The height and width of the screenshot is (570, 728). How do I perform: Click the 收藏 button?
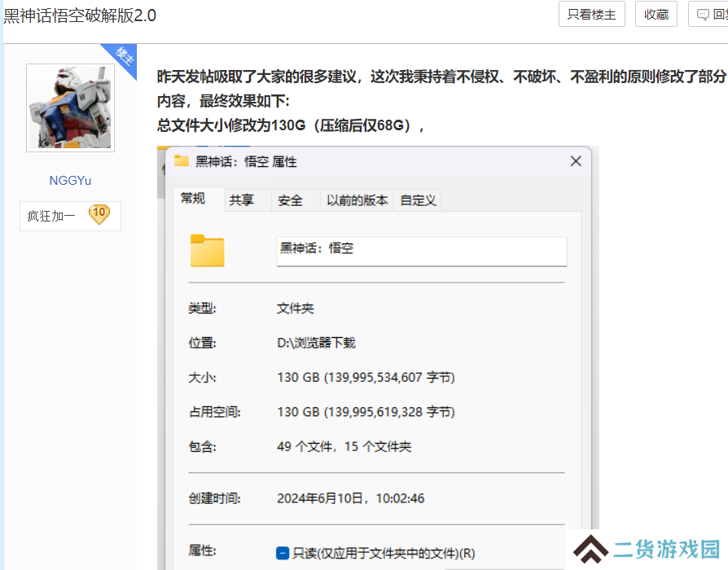point(656,15)
